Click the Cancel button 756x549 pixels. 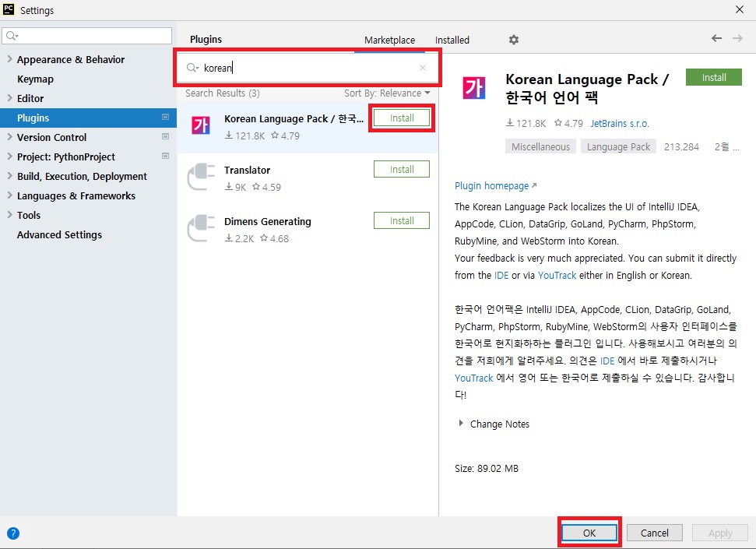tap(654, 533)
